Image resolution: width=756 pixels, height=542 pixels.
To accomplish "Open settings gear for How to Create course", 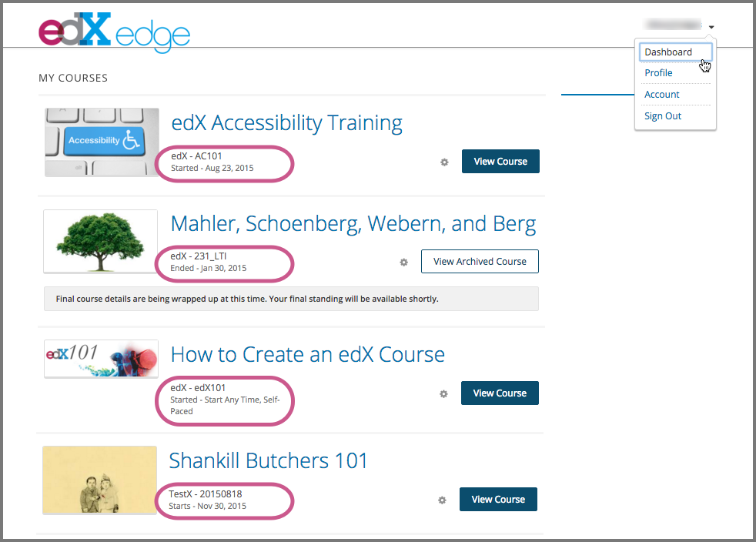I will pos(443,394).
